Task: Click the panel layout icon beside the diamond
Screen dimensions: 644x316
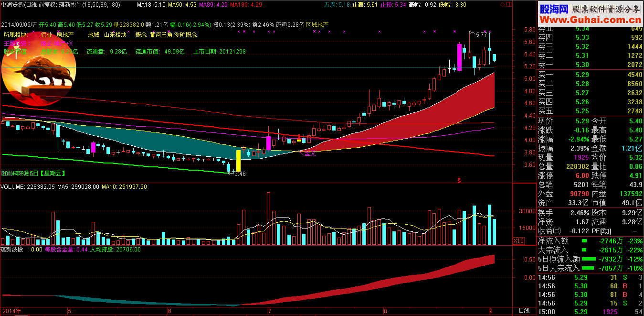Action: (x=508, y=4)
